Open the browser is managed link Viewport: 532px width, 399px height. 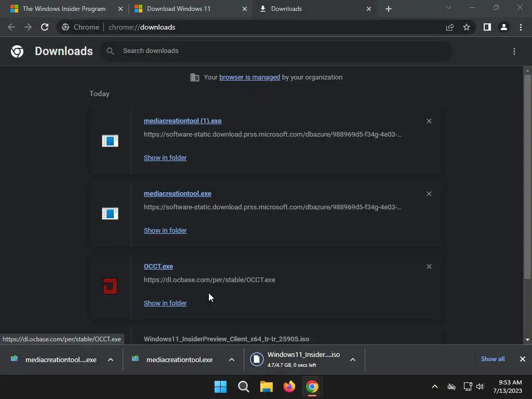tap(250, 77)
